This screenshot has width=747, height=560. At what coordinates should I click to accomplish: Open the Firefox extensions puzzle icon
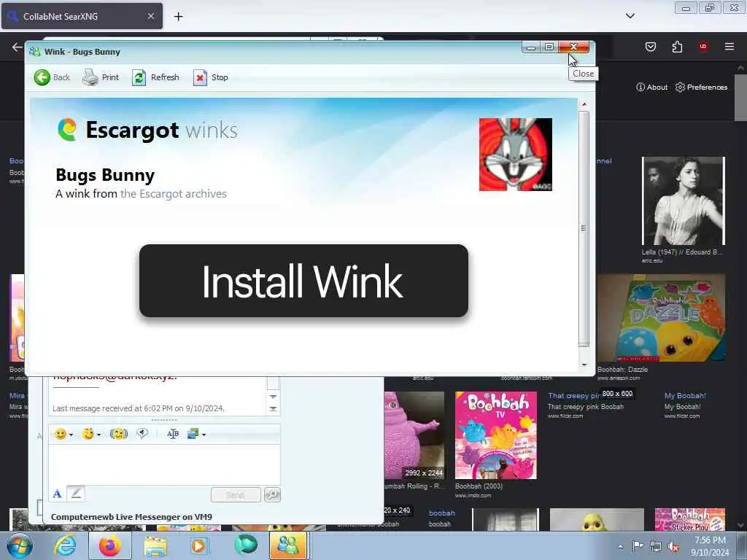[677, 47]
